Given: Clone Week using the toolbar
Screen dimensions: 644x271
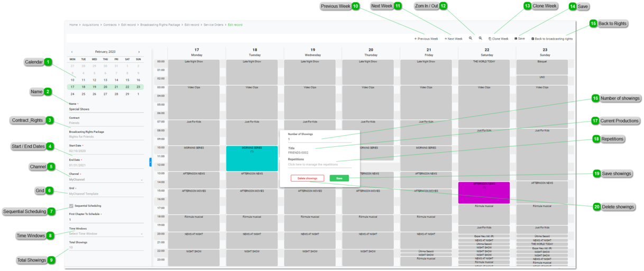Looking at the screenshot, I should 498,39.
